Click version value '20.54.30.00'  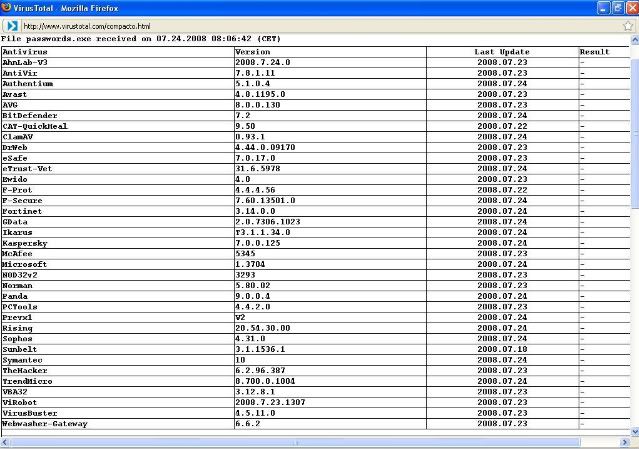pos(263,328)
